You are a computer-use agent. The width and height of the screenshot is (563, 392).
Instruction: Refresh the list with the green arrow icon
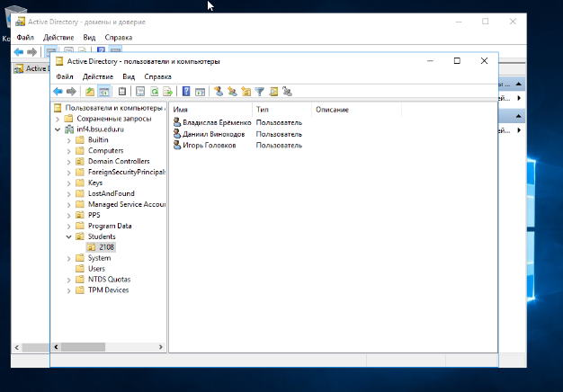coord(155,92)
